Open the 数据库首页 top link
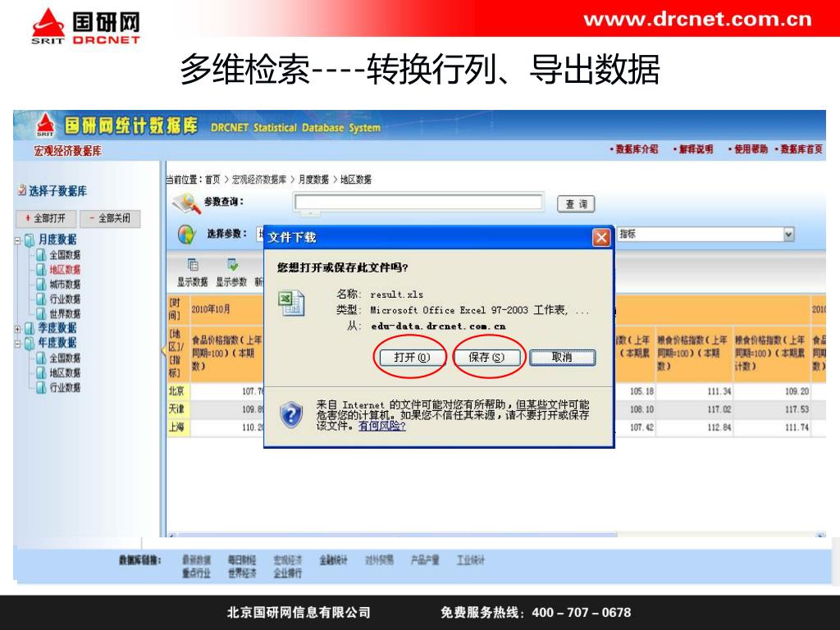840x630 pixels. [x=801, y=149]
